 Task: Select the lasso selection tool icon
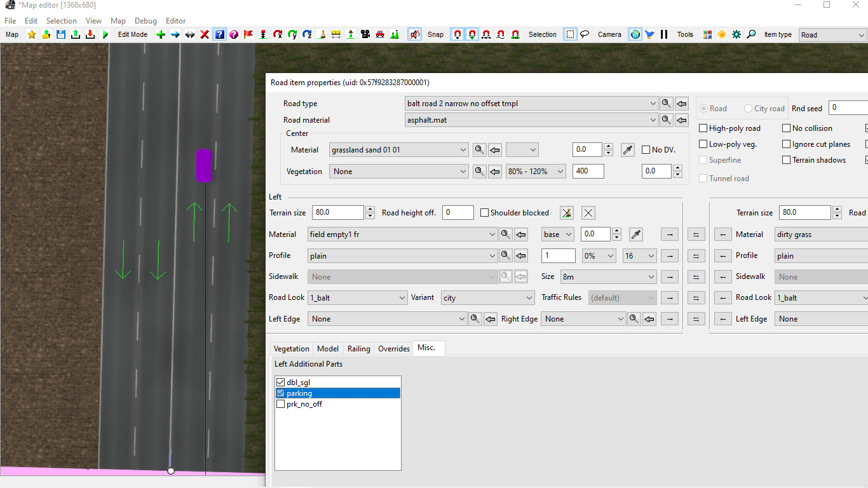point(585,34)
